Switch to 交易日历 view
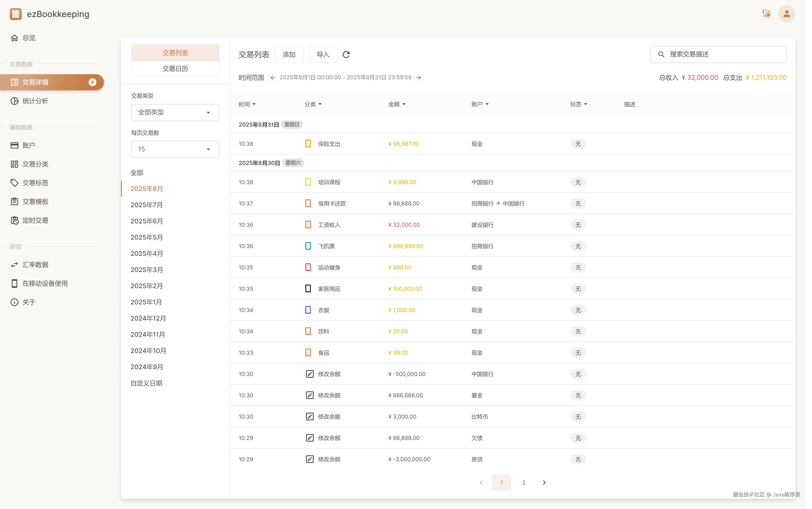Viewport: 812px width, 509px height. 175,69
